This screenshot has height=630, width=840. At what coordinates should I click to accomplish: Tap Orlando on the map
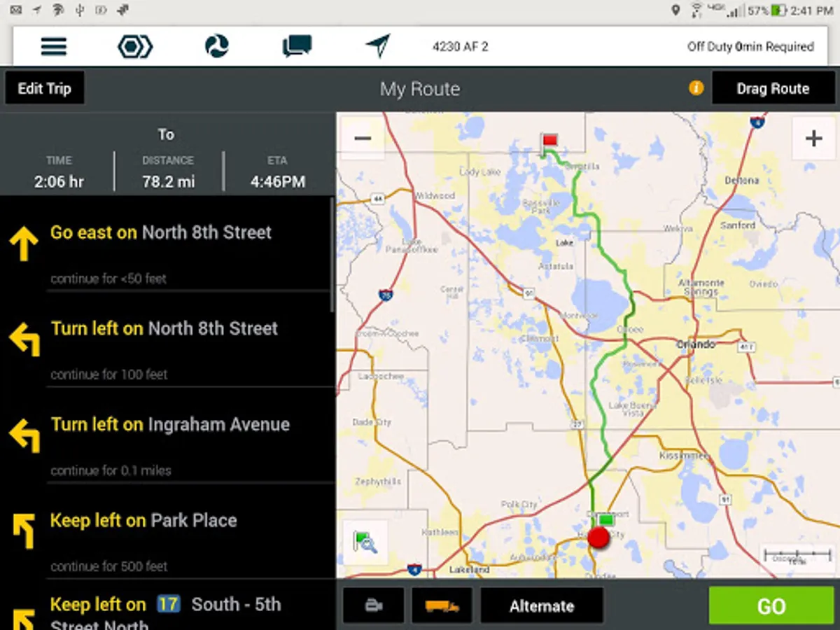pyautogui.click(x=696, y=344)
